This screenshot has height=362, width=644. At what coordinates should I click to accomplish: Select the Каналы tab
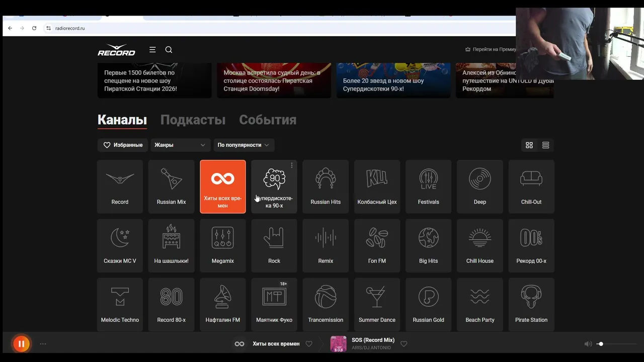click(x=122, y=120)
